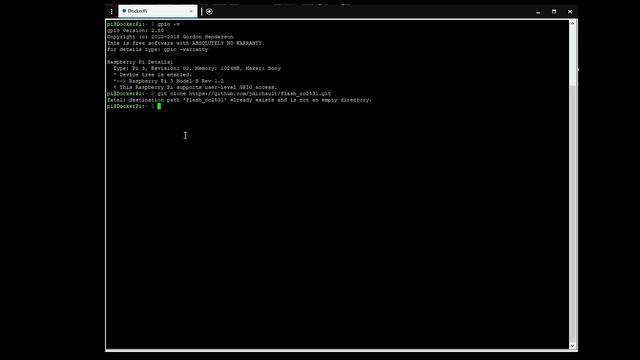Click the scrollbar up arrow
Viewport: 640px width, 360px height.
(x=573, y=23)
